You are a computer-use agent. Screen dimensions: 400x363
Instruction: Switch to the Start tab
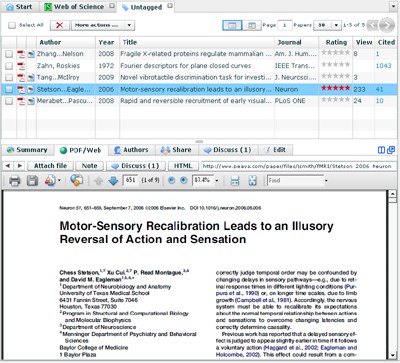click(x=19, y=7)
